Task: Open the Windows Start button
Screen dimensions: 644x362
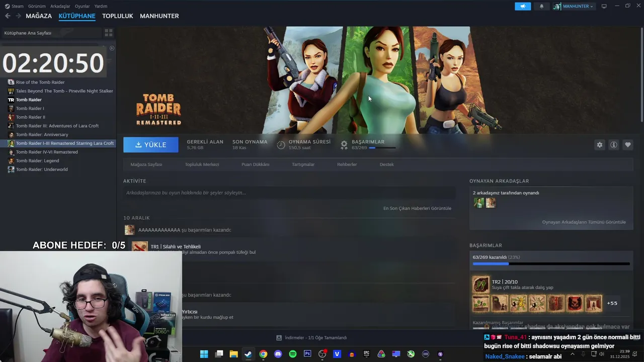Action: click(x=204, y=354)
